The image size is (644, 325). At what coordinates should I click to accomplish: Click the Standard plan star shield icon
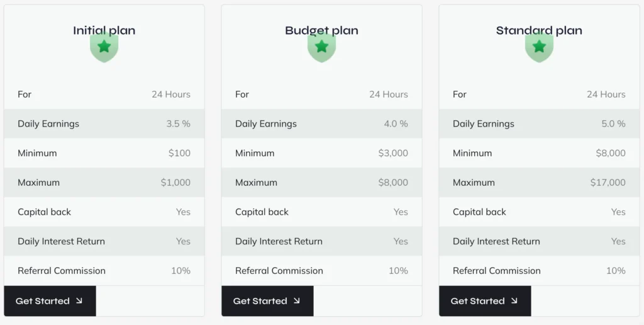pyautogui.click(x=539, y=48)
